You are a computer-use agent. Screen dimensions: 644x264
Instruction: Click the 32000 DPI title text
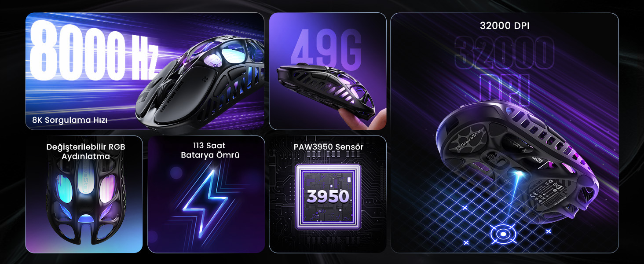505,26
